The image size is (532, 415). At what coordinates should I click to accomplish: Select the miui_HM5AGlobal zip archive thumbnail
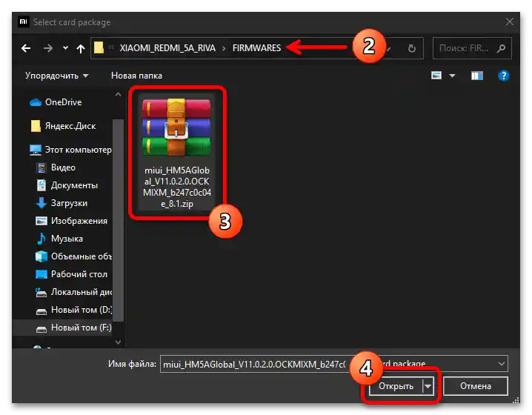[176, 127]
